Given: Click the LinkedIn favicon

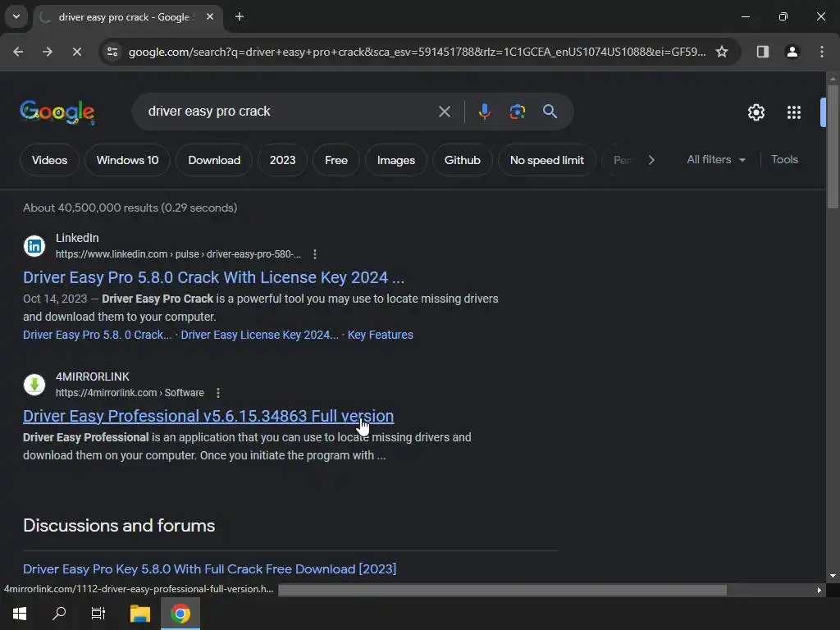Looking at the screenshot, I should tap(34, 246).
